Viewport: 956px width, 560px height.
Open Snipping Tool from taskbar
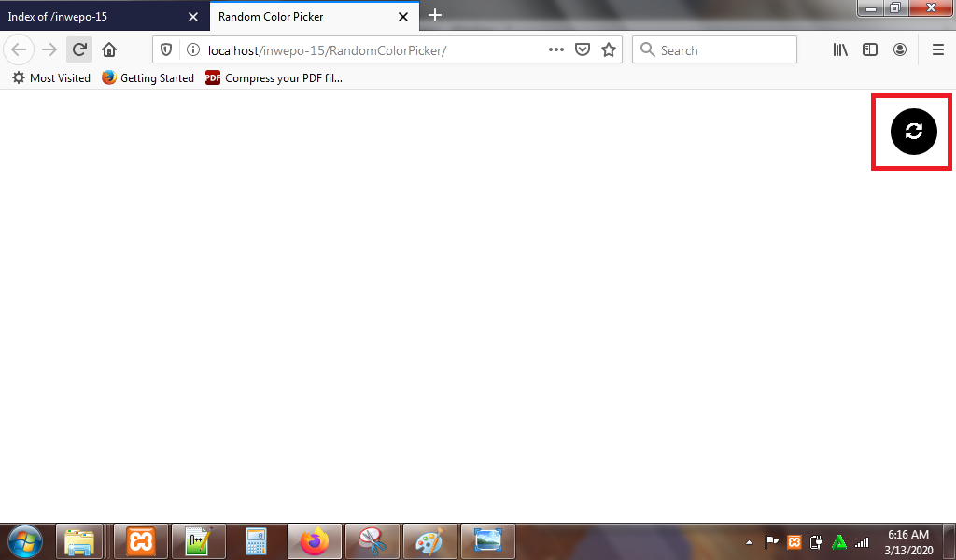coord(372,541)
